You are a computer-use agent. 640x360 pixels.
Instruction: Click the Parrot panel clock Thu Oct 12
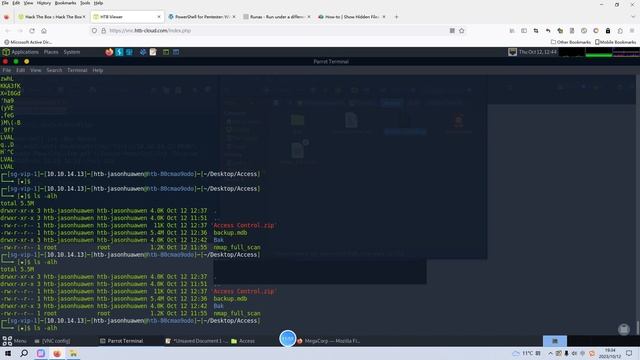[538, 52]
